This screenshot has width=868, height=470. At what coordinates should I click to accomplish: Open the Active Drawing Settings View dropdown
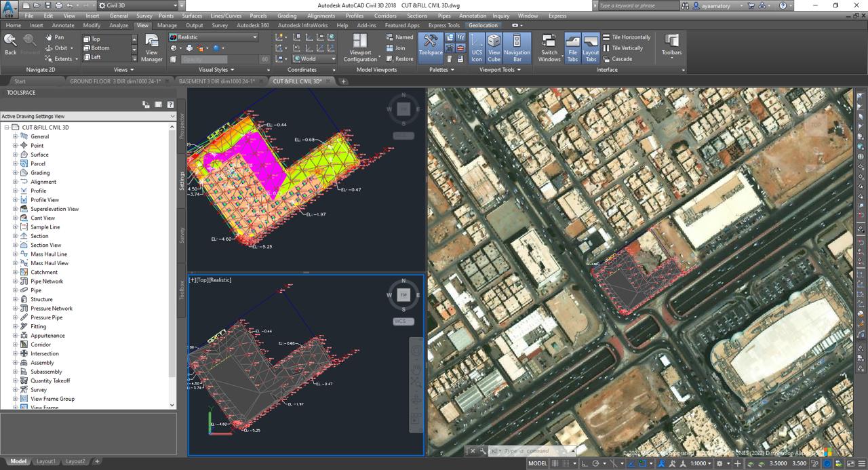tap(87, 117)
